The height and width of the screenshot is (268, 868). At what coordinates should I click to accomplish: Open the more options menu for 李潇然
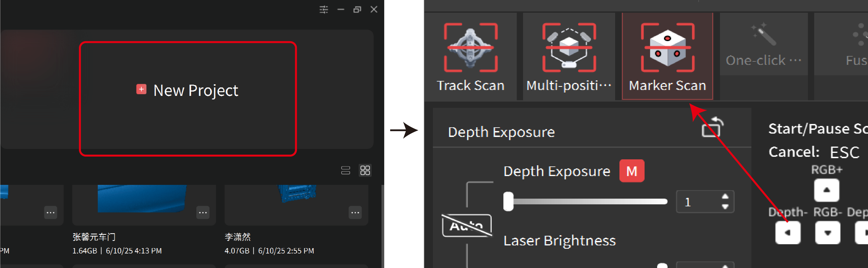point(355,212)
